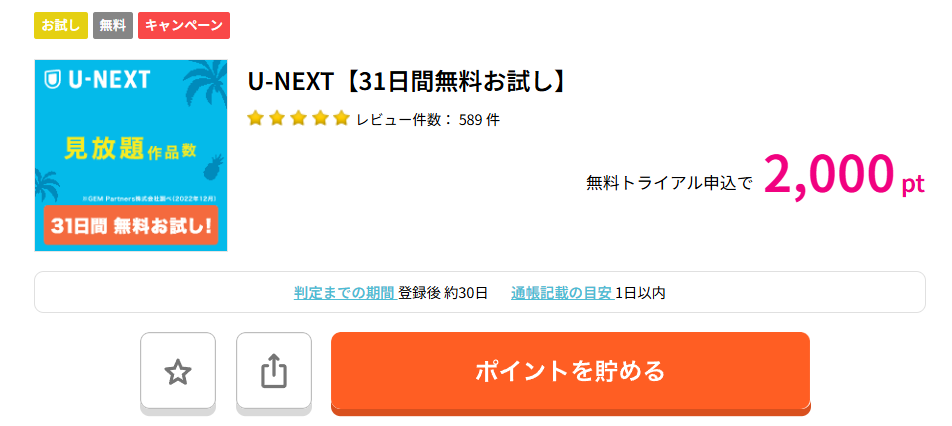Click the favorite star icon button

point(178,372)
